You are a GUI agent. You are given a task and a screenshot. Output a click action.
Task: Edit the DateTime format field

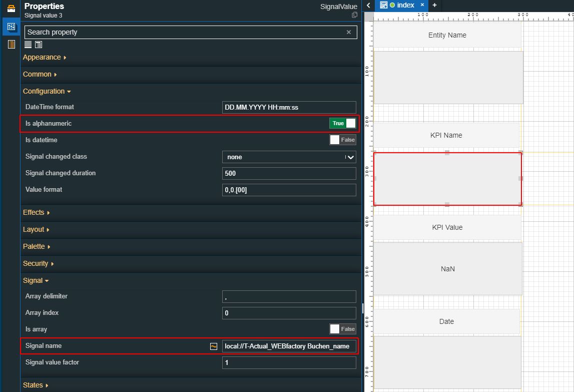(x=289, y=107)
